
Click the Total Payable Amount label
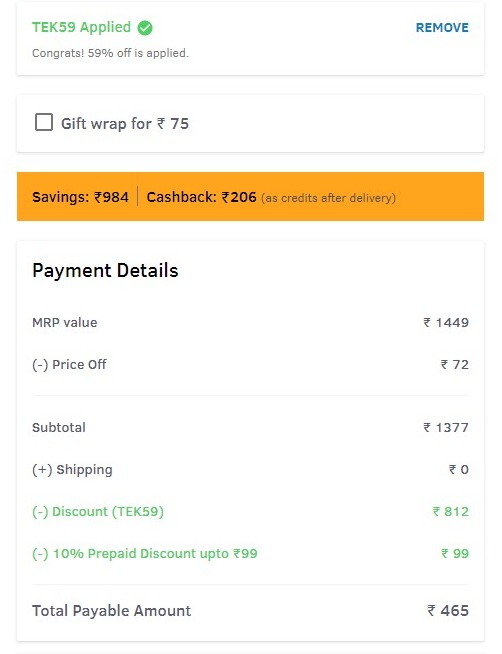click(x=111, y=611)
